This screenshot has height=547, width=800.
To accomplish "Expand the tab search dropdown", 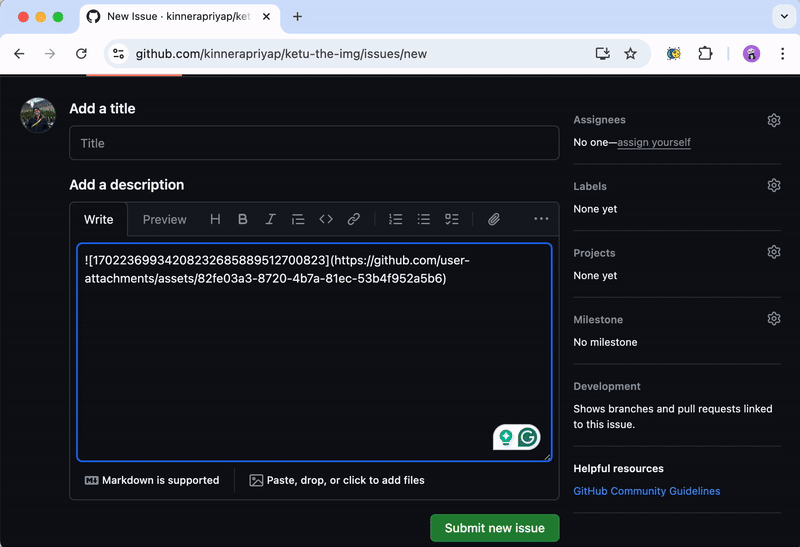I will coord(784,17).
